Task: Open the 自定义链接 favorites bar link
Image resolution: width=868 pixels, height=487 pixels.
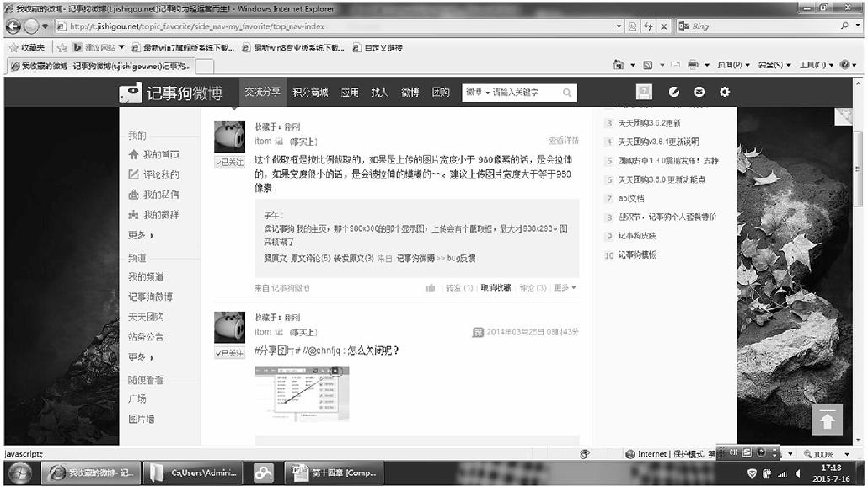Action: tap(378, 47)
